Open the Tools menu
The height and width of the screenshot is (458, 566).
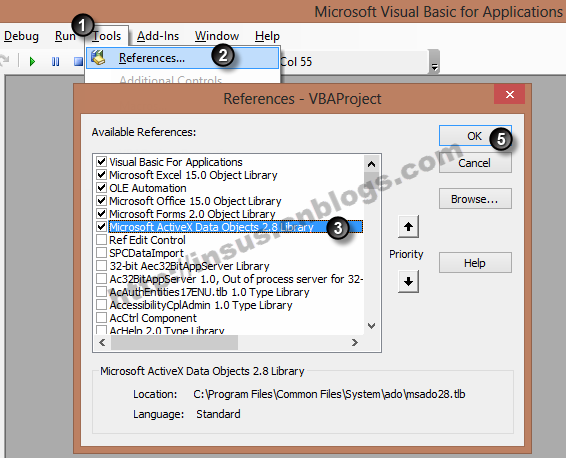pyautogui.click(x=106, y=36)
